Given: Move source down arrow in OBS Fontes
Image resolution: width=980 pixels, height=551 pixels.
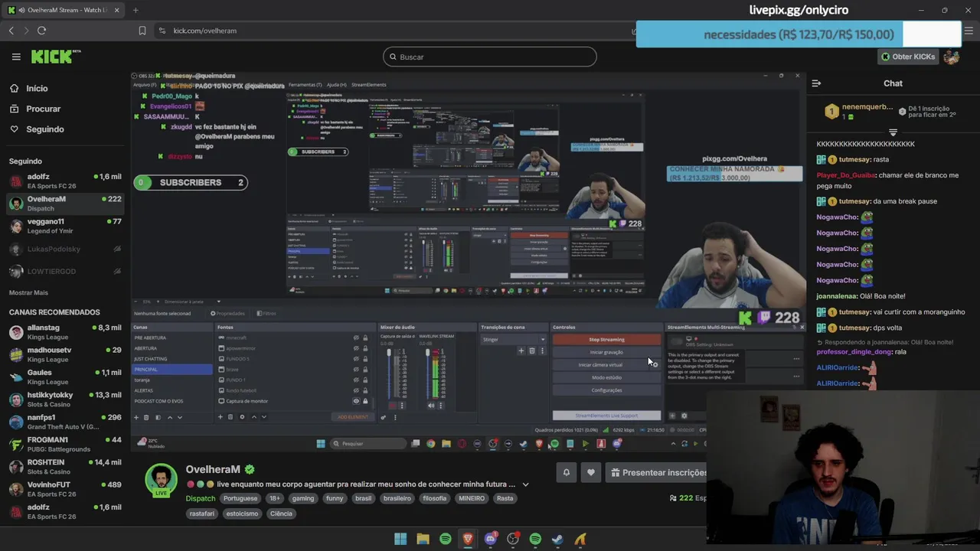Looking at the screenshot, I should tap(264, 417).
